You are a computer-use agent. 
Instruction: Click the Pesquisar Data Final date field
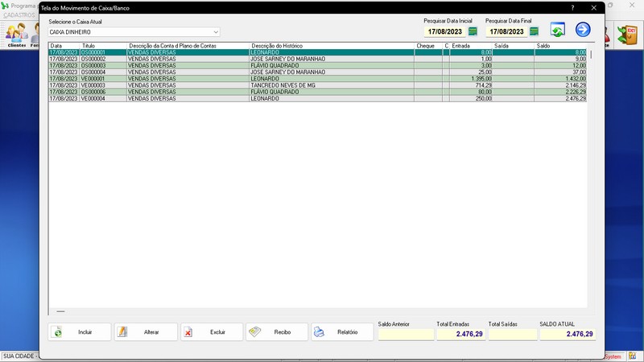pos(506,31)
